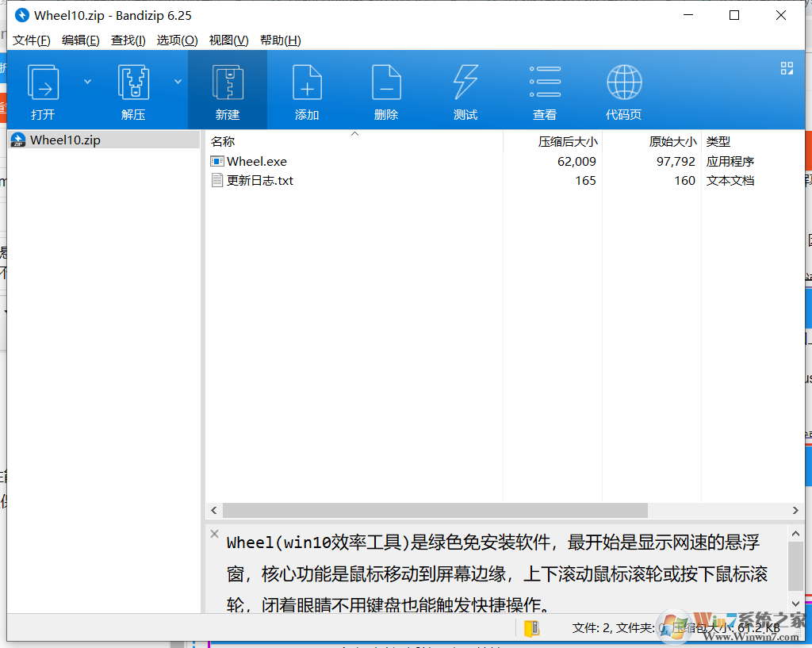Open the 帮助(H) menu

(280, 40)
